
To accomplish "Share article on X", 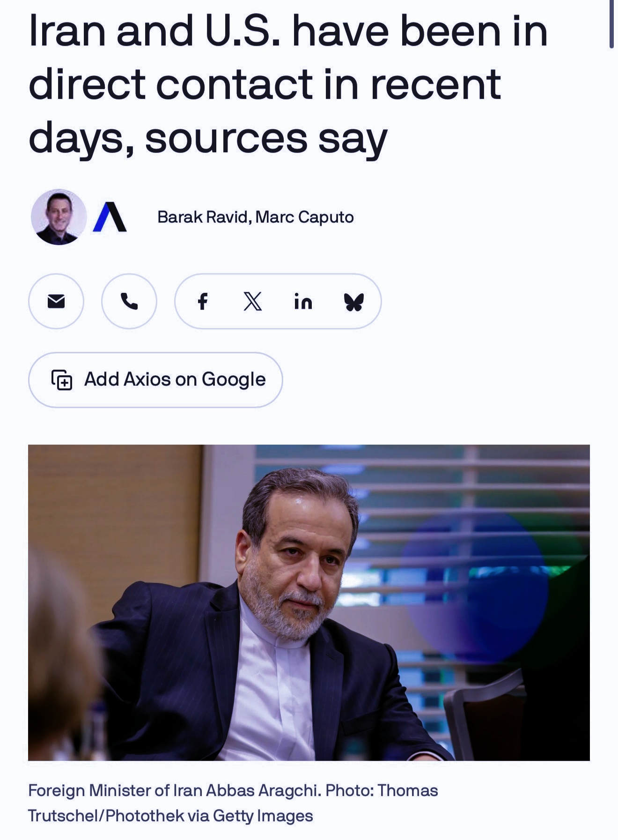I will 253,302.
